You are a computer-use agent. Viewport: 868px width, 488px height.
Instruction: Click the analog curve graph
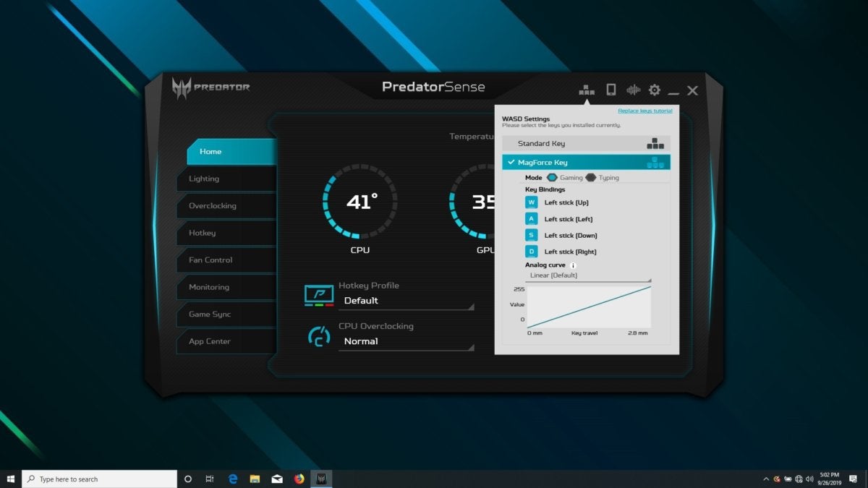(x=589, y=307)
